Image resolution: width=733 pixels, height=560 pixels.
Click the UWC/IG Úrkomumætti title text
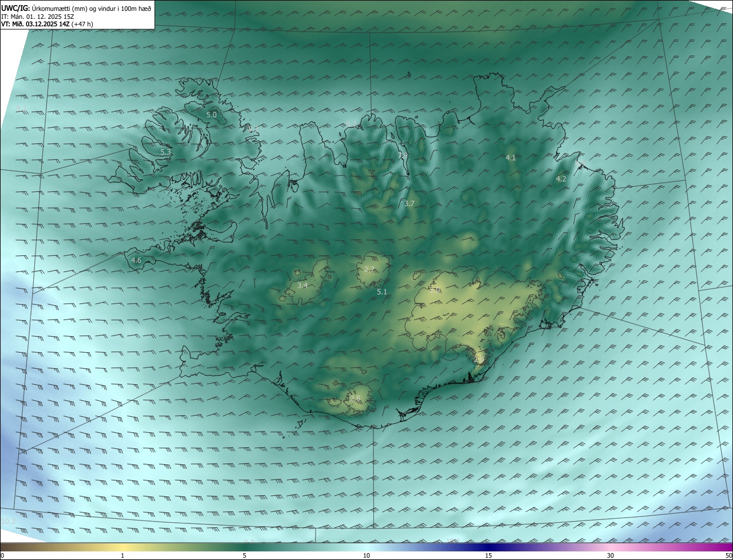click(76, 8)
